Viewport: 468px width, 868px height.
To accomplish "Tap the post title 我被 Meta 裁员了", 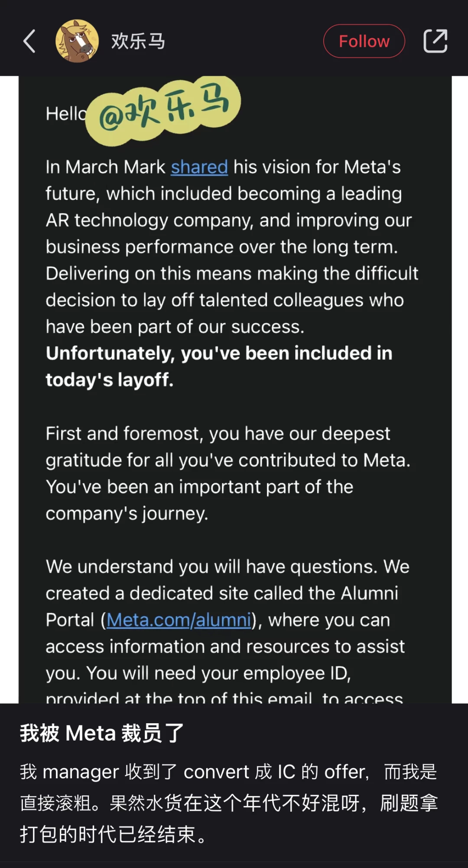I will 102,733.
